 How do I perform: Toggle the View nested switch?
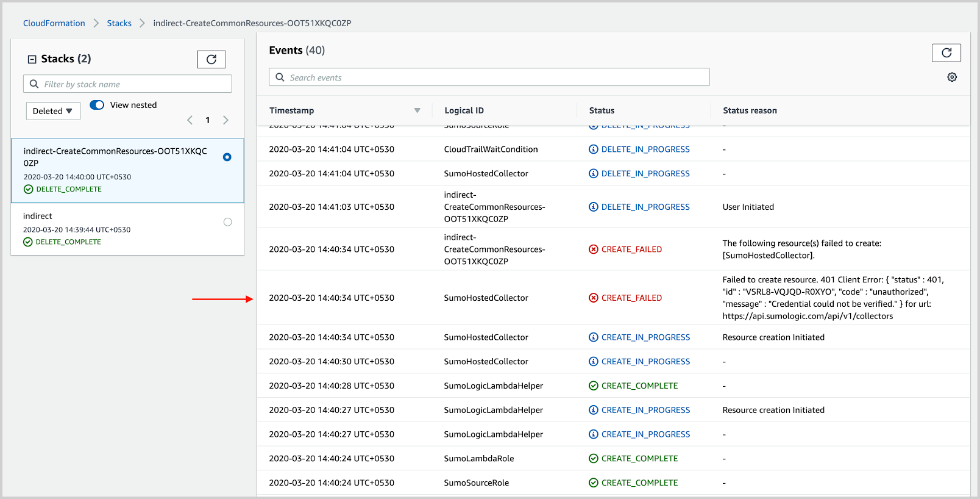(x=97, y=105)
